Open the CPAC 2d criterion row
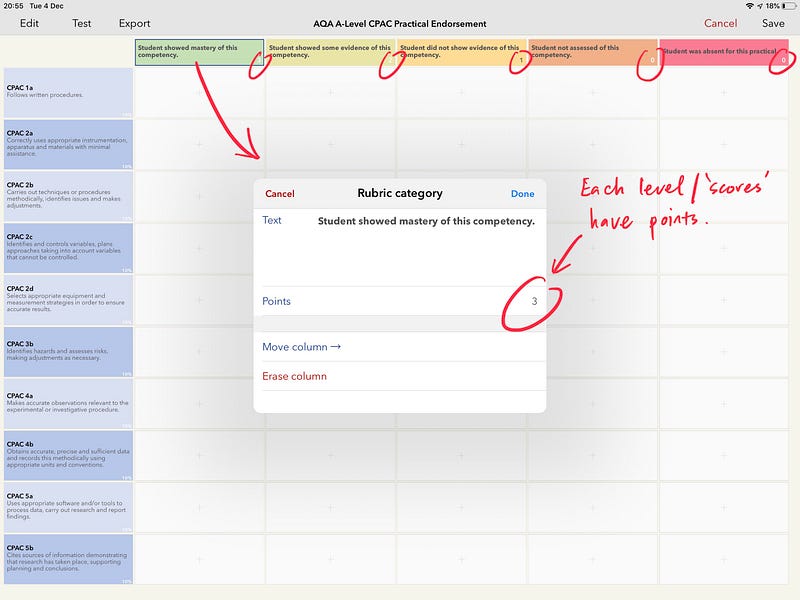Screen dimensions: 800x600 coord(68,300)
